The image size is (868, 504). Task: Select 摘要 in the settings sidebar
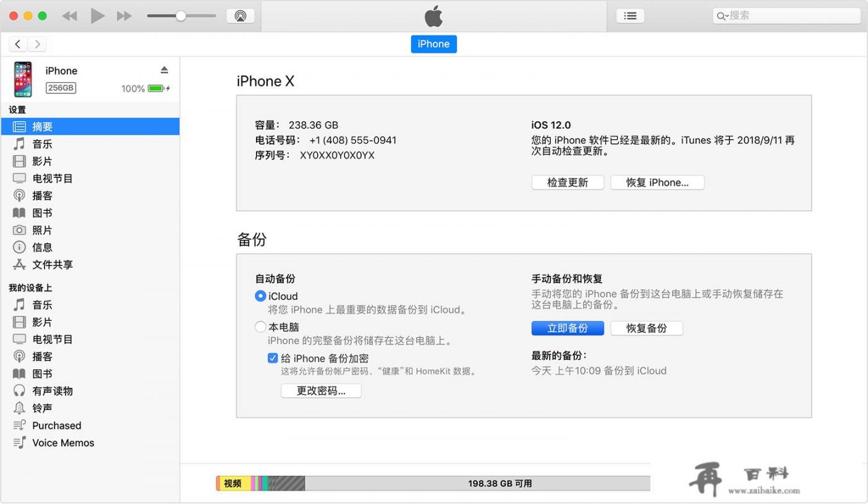coord(90,127)
